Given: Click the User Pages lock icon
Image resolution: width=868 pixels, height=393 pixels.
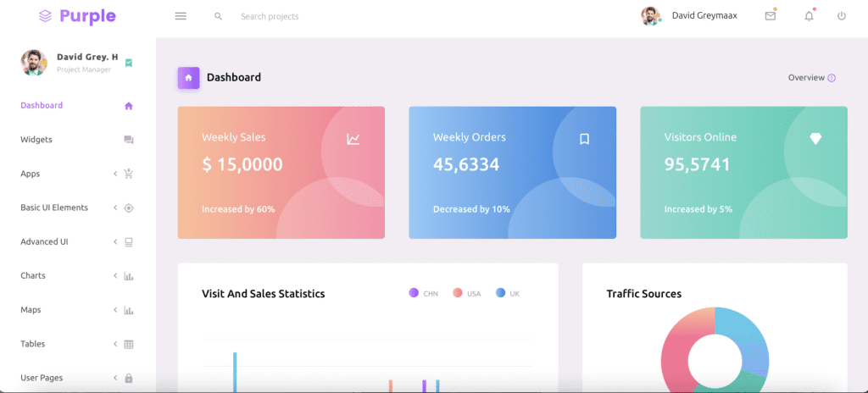Looking at the screenshot, I should coord(129,378).
